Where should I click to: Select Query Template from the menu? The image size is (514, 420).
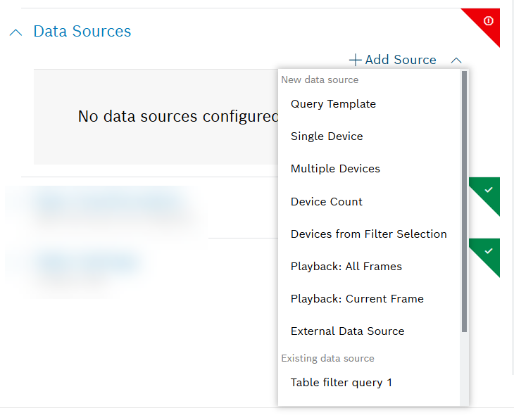[333, 104]
